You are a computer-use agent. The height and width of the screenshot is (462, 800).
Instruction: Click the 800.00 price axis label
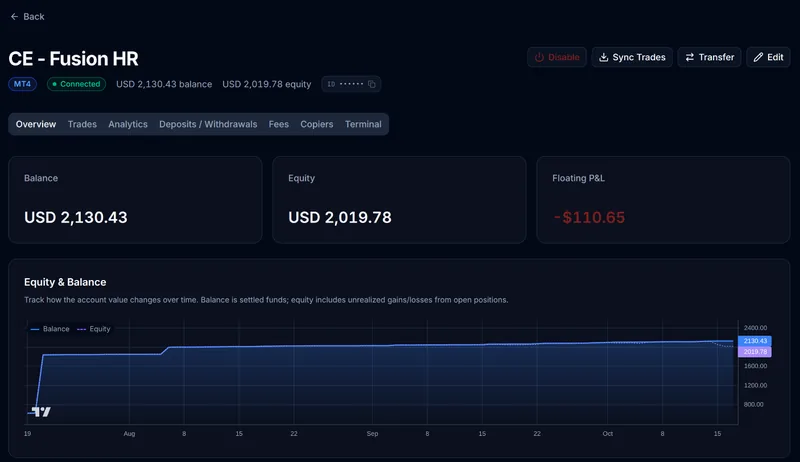coord(754,404)
